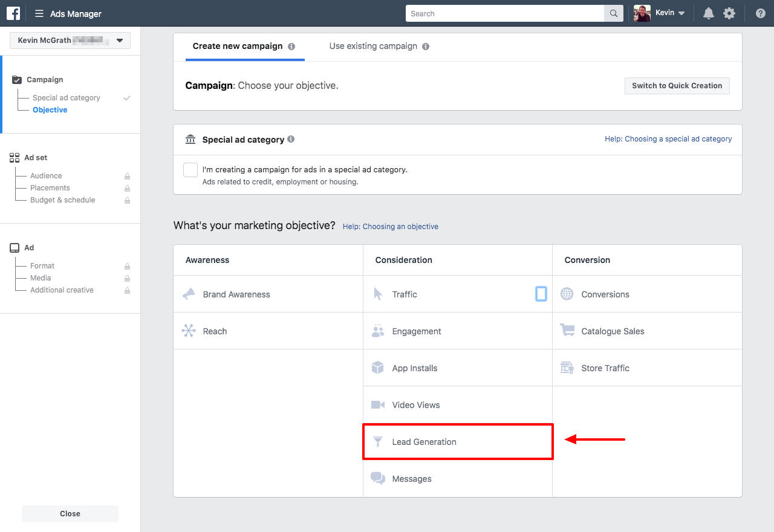Click the Video Views camera icon
This screenshot has width=774, height=532.
(x=378, y=404)
